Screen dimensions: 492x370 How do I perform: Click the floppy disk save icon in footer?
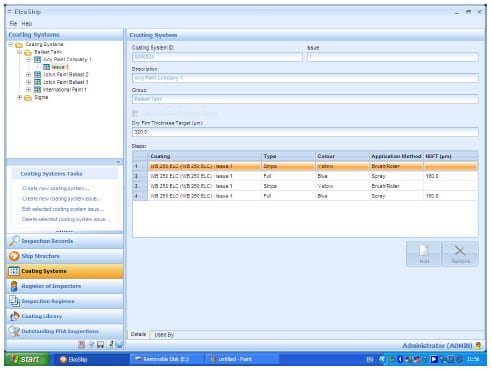pyautogui.click(x=100, y=344)
